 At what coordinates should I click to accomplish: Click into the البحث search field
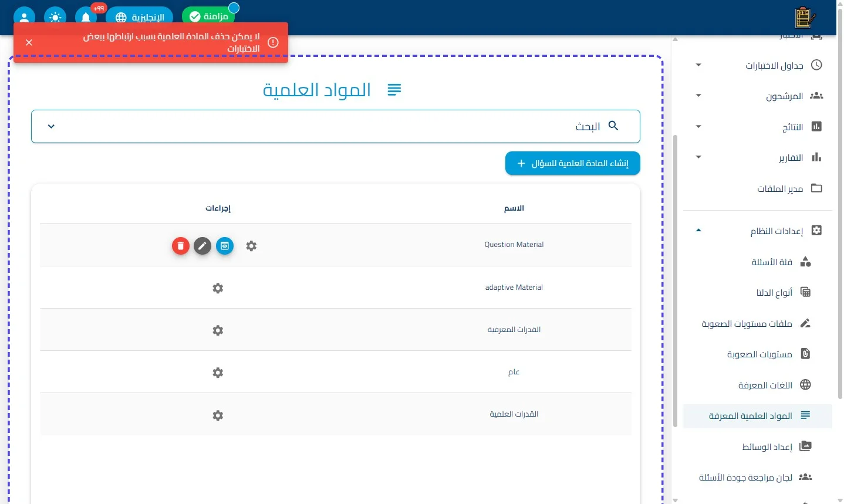coord(336,126)
